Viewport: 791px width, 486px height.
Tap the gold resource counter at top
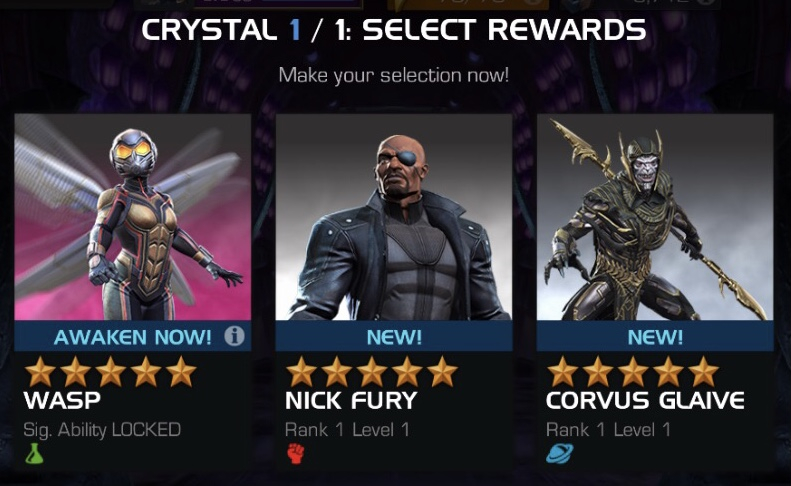pyautogui.click(x=468, y=5)
